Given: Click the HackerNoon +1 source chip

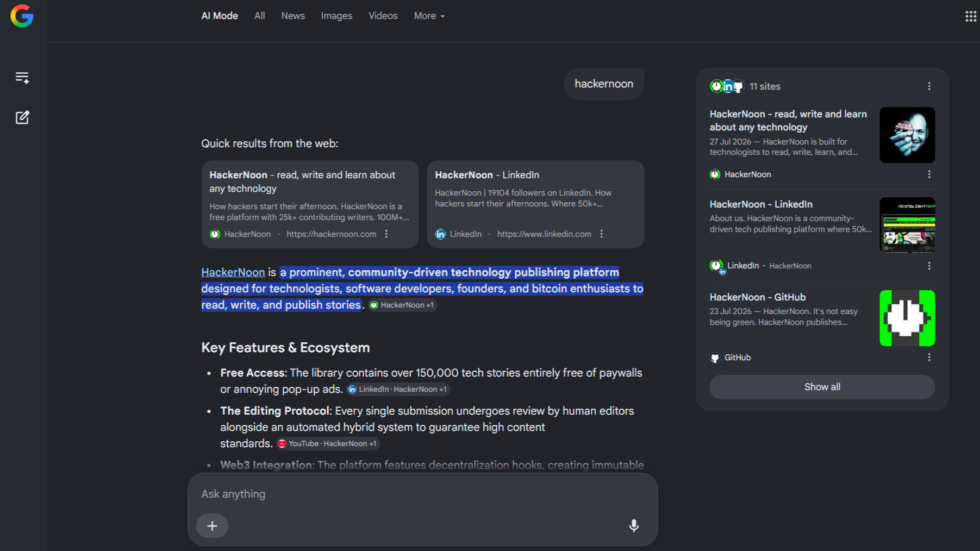Looking at the screenshot, I should (x=402, y=305).
